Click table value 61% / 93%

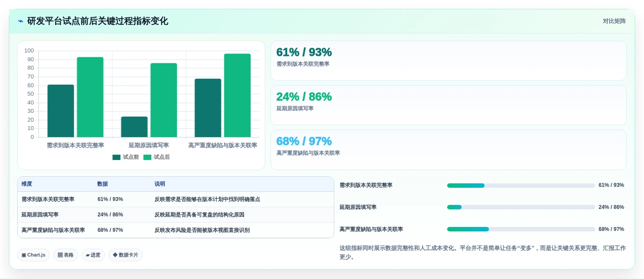point(110,199)
